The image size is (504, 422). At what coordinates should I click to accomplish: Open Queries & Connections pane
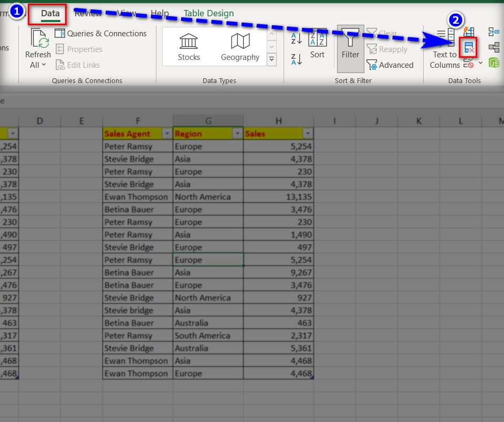(101, 34)
